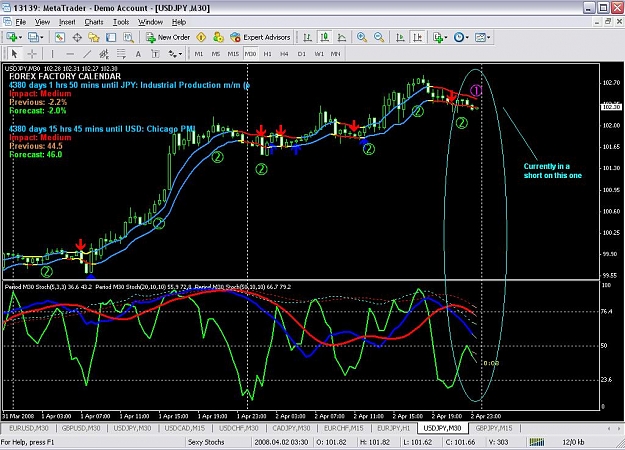Select the Trendline drawing tool
This screenshot has width=625, height=450.
(87, 54)
